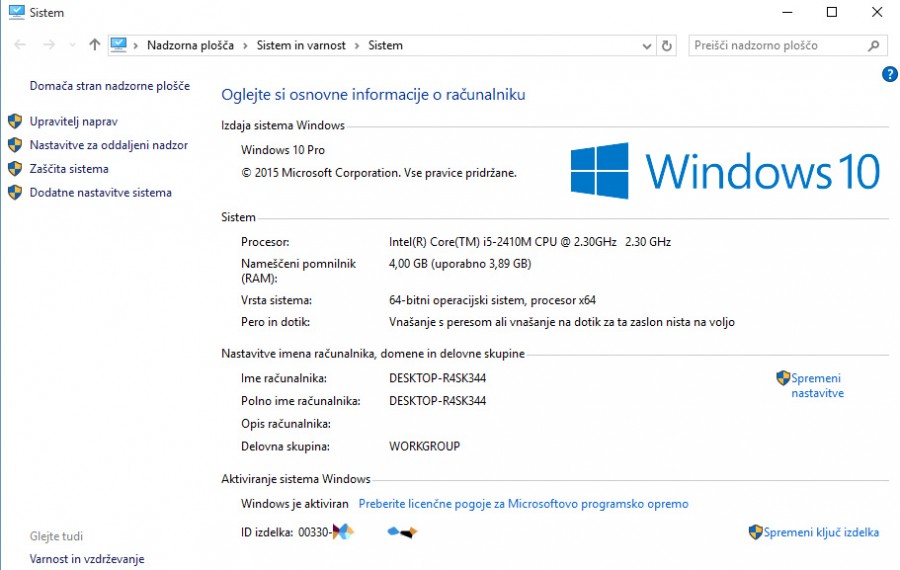Click the computer icon in the address bar

tap(119, 45)
